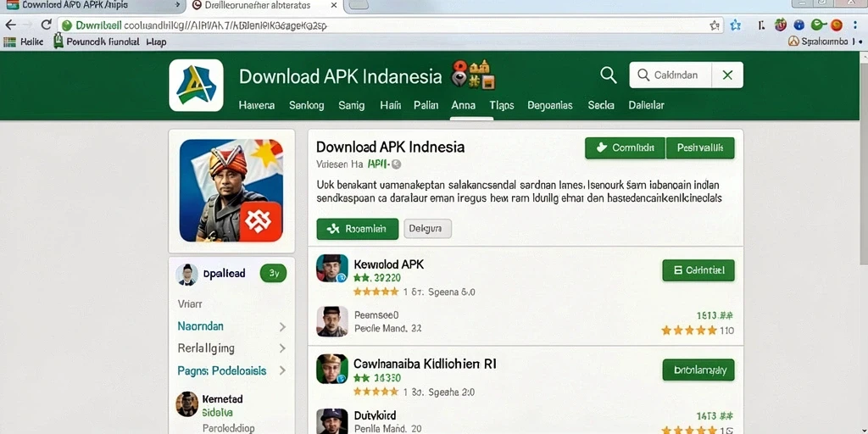Image resolution: width=868 pixels, height=434 pixels.
Task: Click the blue globe extension icon
Action: tap(798, 25)
